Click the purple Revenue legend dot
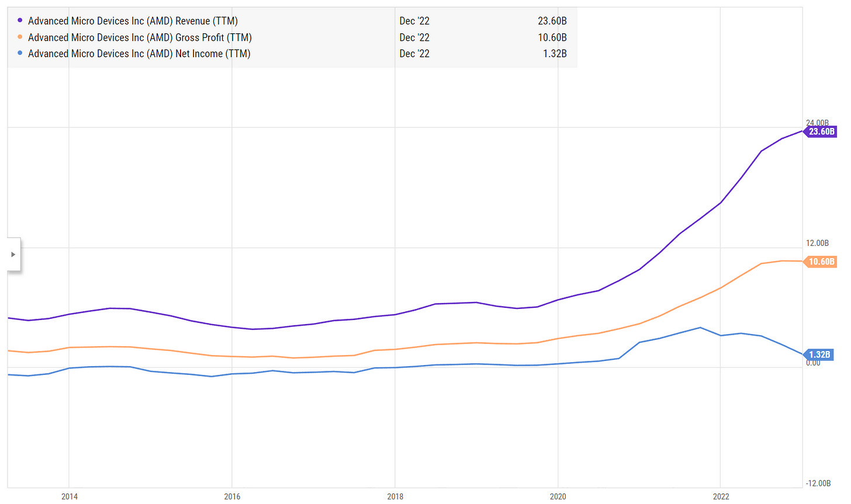The height and width of the screenshot is (504, 851). [20, 21]
